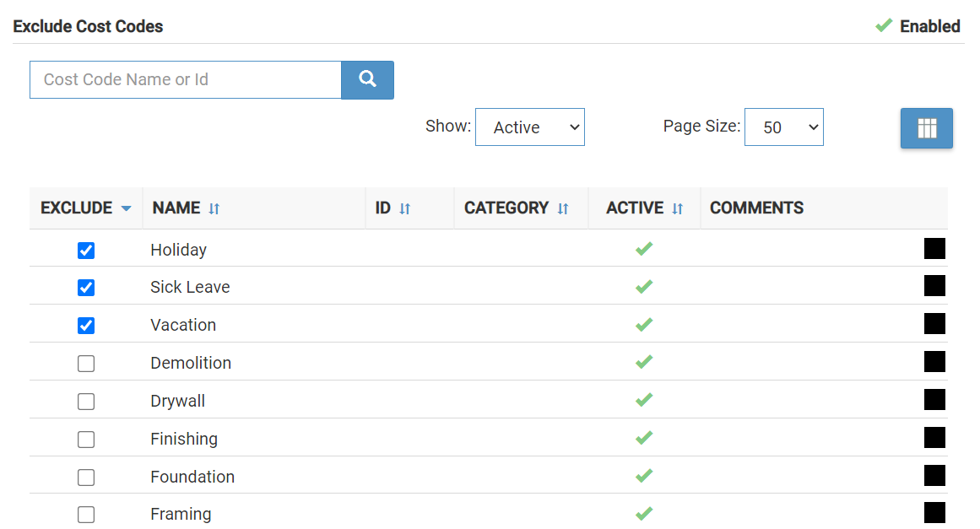The width and height of the screenshot is (980, 529).
Task: Toggle the Exclude column sort caret
Action: (127, 208)
